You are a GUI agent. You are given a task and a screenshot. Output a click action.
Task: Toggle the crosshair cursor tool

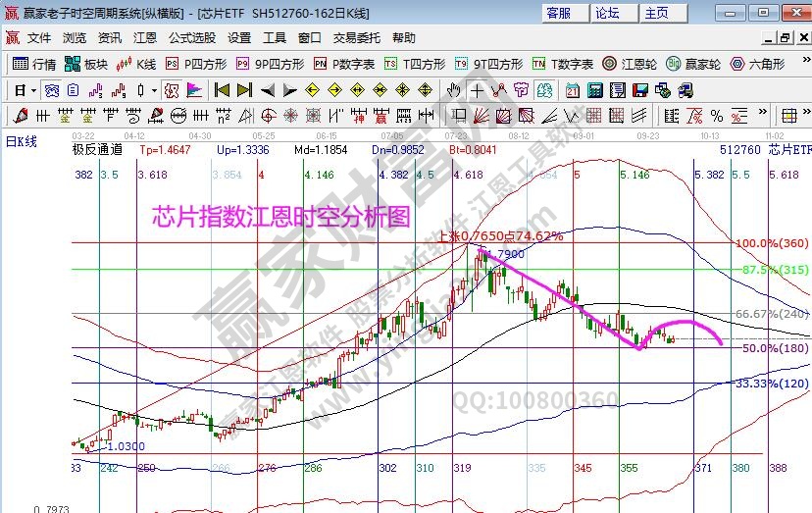click(x=476, y=90)
